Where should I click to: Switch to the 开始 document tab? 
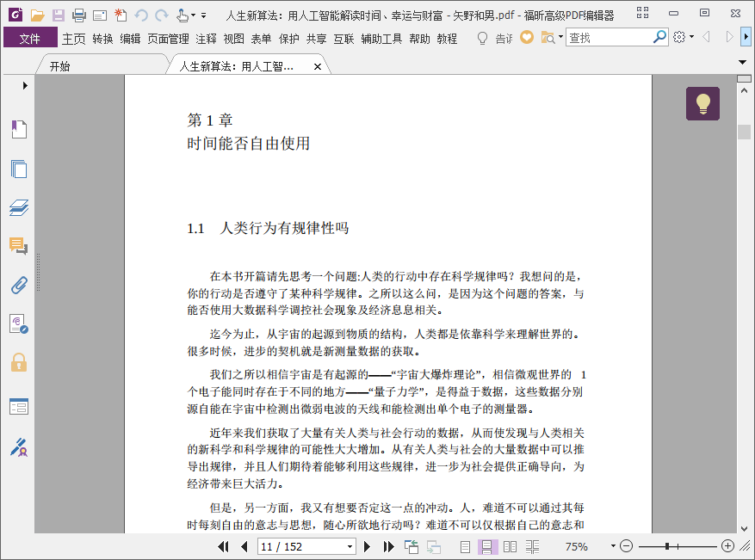59,66
